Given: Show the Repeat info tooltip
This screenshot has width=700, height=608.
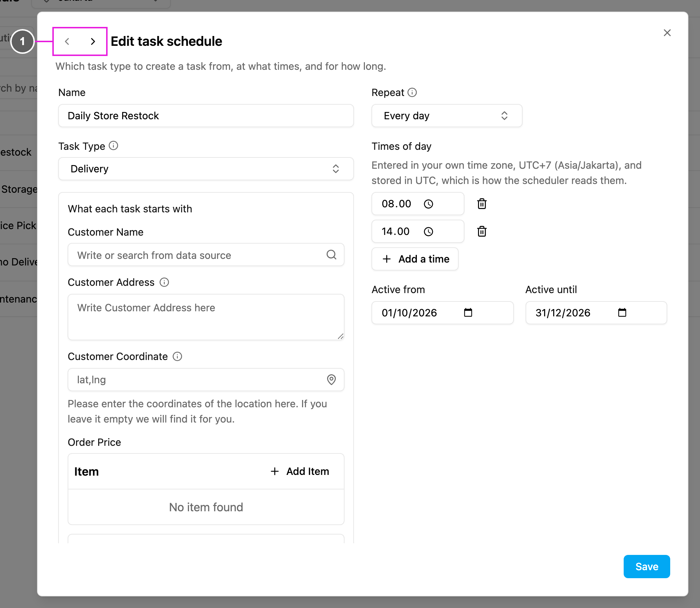Looking at the screenshot, I should coord(412,92).
